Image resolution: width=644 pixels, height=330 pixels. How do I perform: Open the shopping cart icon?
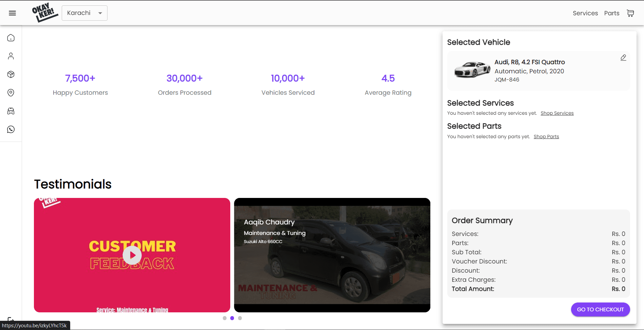(630, 13)
